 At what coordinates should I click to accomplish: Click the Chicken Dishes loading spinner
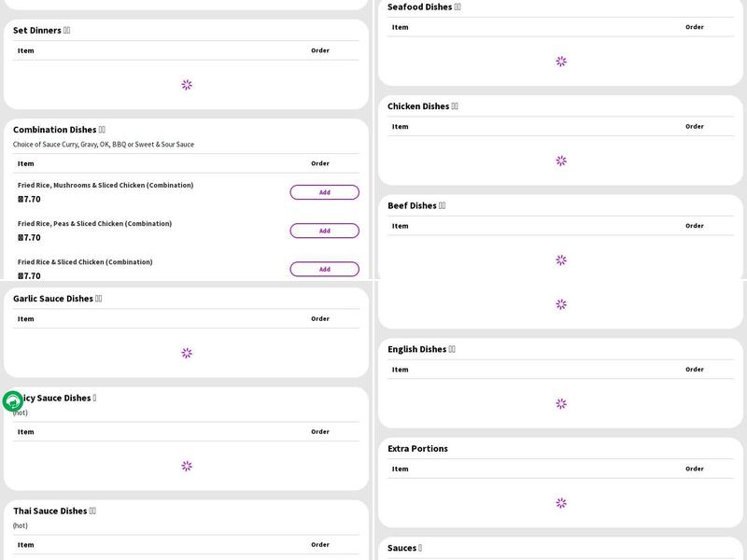(561, 161)
